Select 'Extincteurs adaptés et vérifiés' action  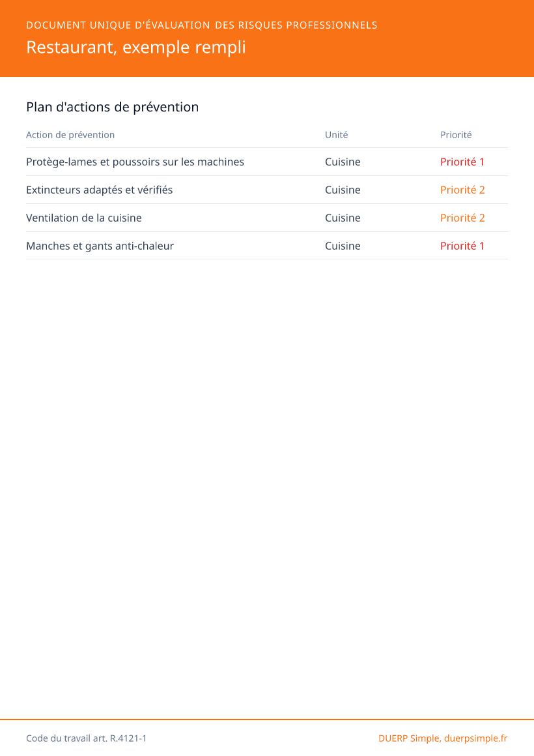99,190
